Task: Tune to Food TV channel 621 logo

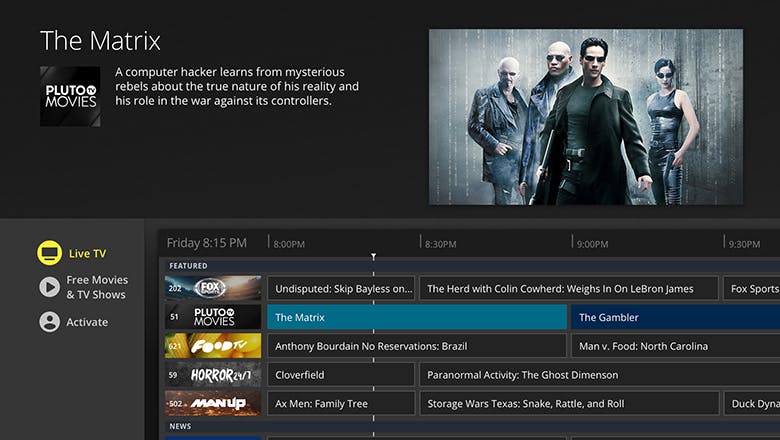Action: tap(213, 346)
